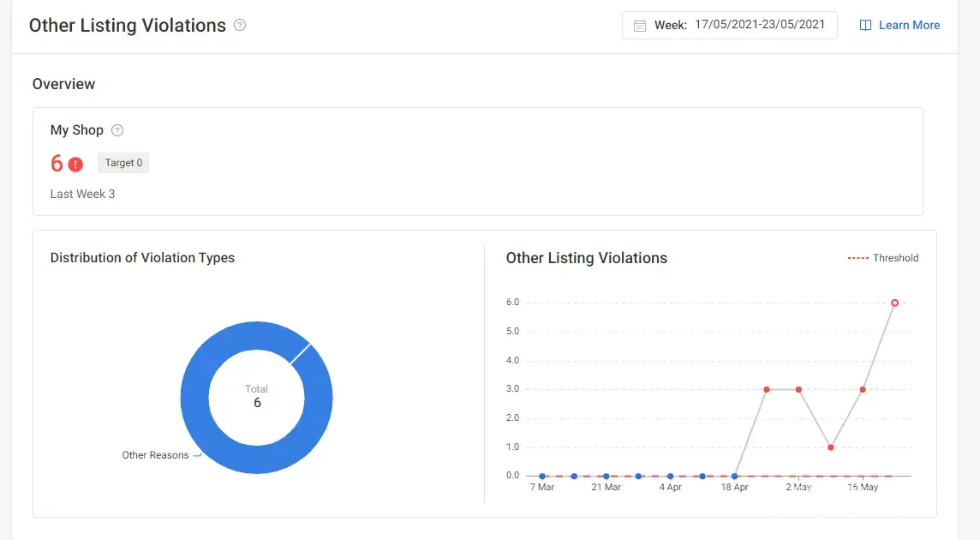Open the Learn More link
This screenshot has height=540, width=980.
click(x=909, y=26)
